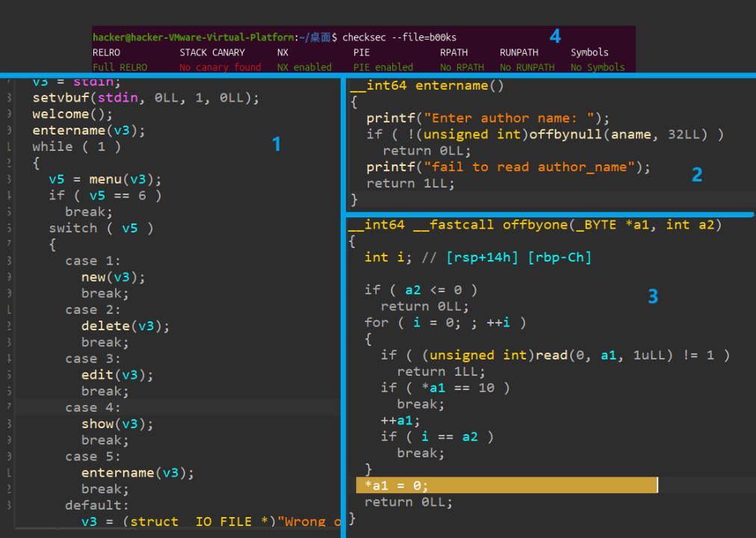The height and width of the screenshot is (538, 756).
Task: Click the "No RPATH" entry
Action: 462,67
